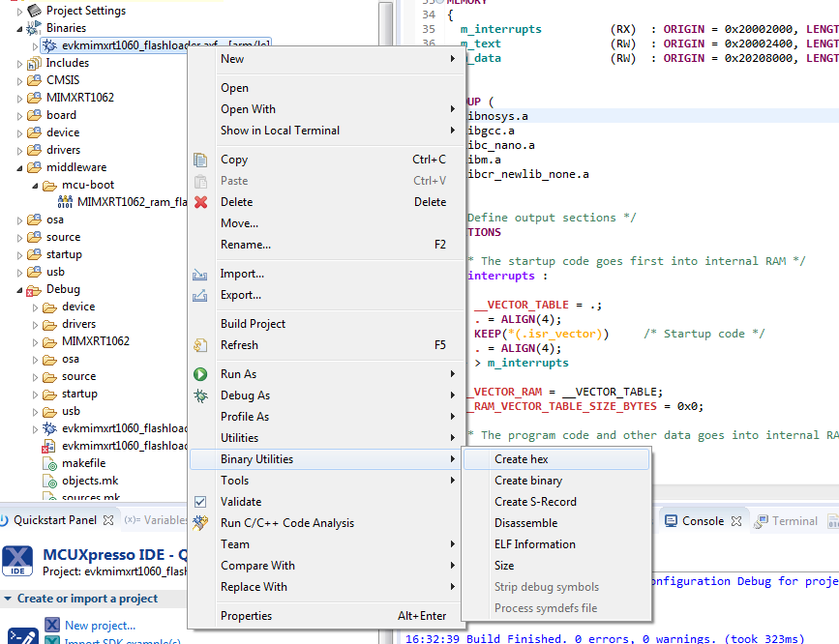This screenshot has width=839, height=644.
Task: Open the Open With submenu
Action: tap(326, 109)
